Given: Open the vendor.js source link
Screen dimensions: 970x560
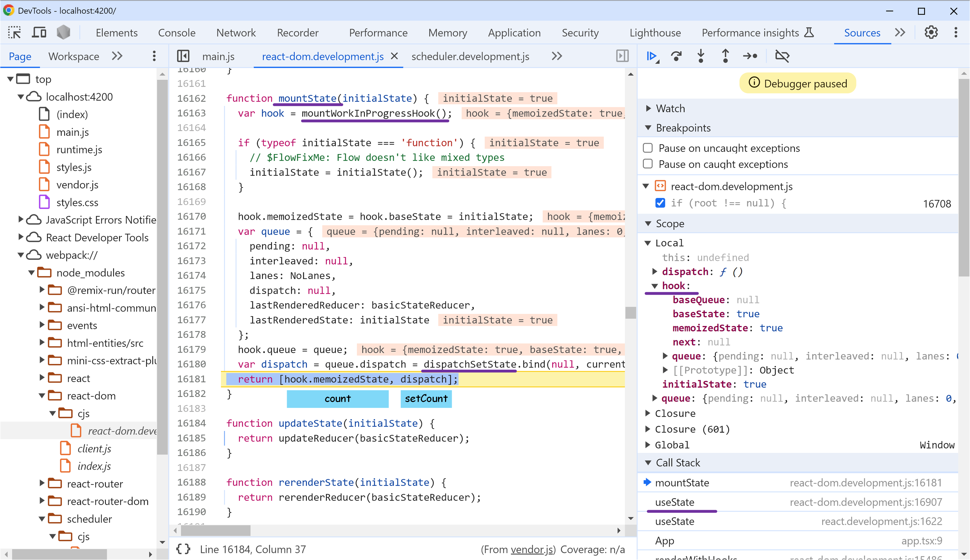Looking at the screenshot, I should [532, 549].
